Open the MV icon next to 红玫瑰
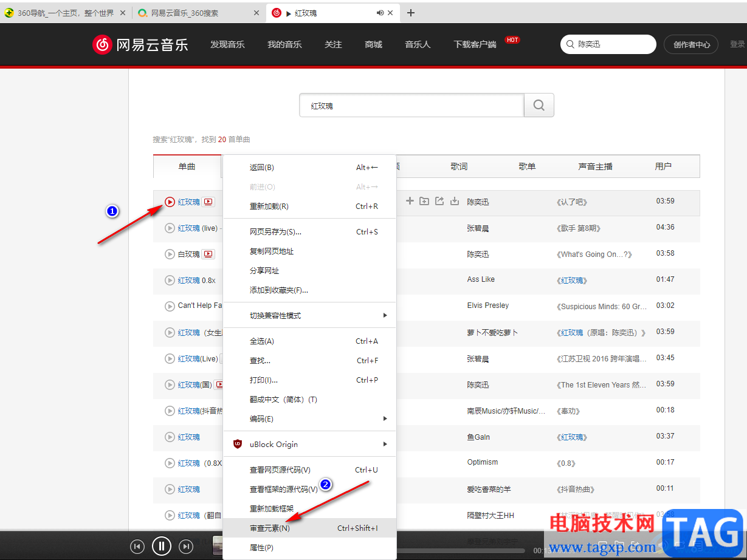 (208, 202)
